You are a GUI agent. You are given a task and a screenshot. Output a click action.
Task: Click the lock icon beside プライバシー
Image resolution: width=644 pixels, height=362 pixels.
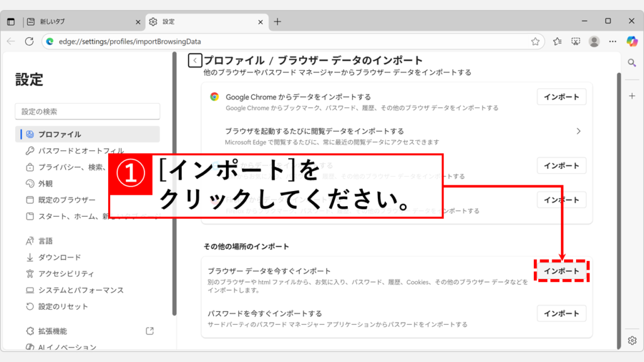[30, 167]
